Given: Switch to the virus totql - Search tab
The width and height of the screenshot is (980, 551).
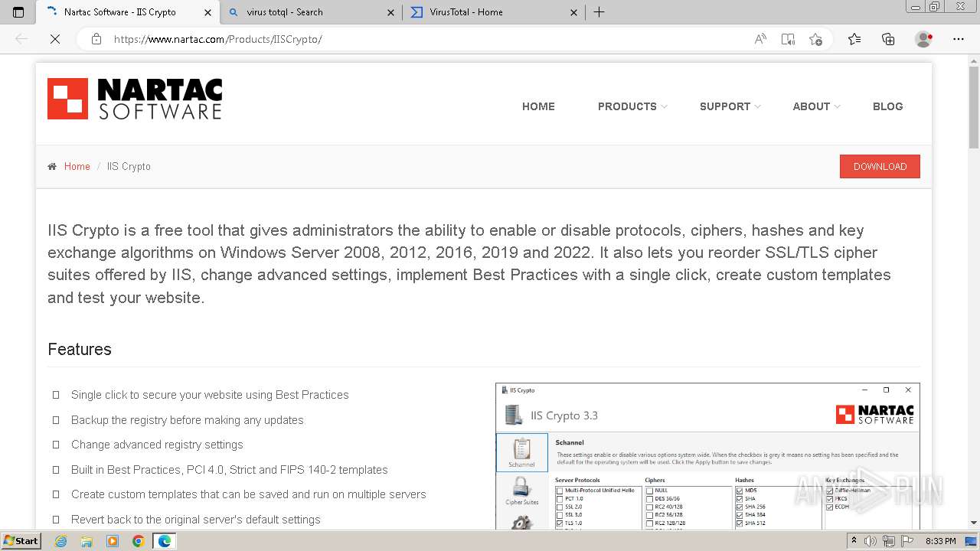Looking at the screenshot, I should pos(310,12).
